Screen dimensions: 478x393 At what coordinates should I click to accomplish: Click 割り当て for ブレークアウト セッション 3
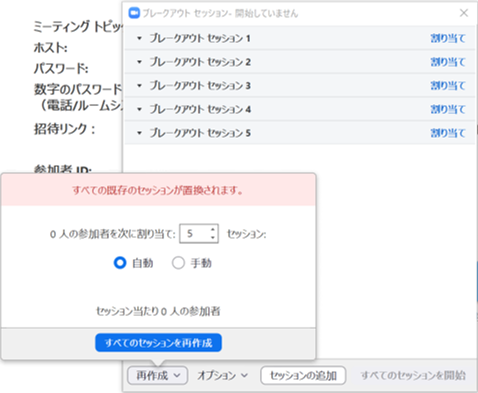point(448,86)
